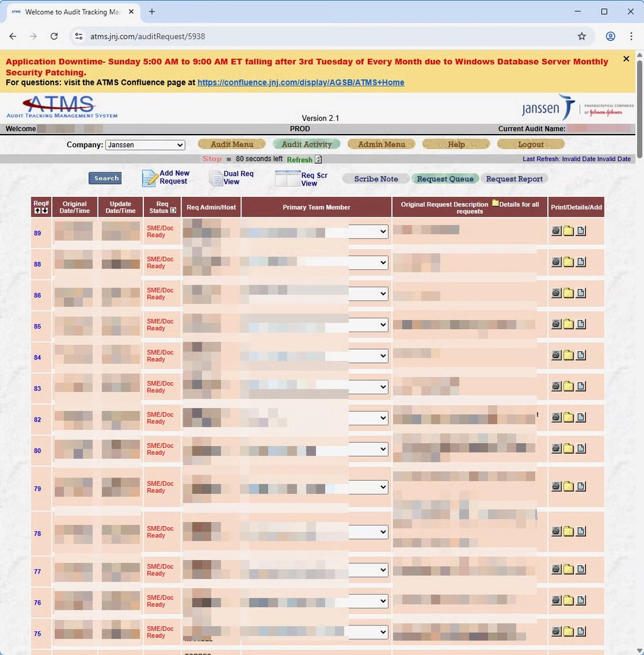Print request 80 using printer icon

[x=556, y=448]
